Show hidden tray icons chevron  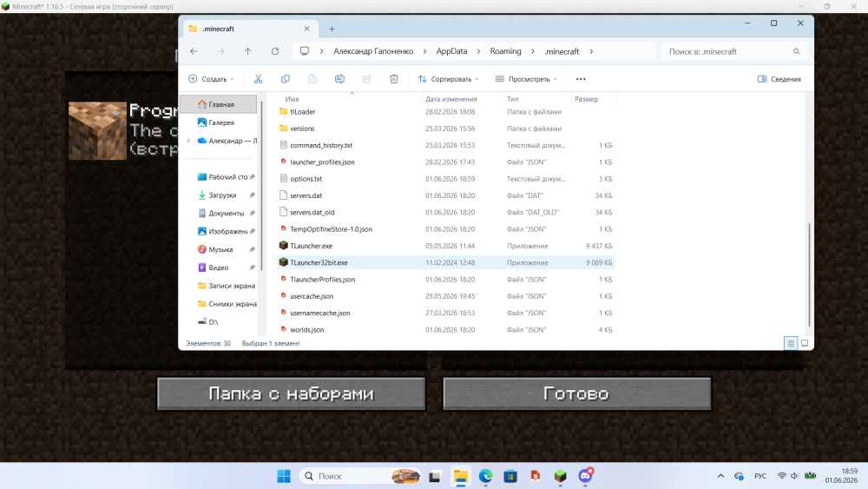pos(720,476)
